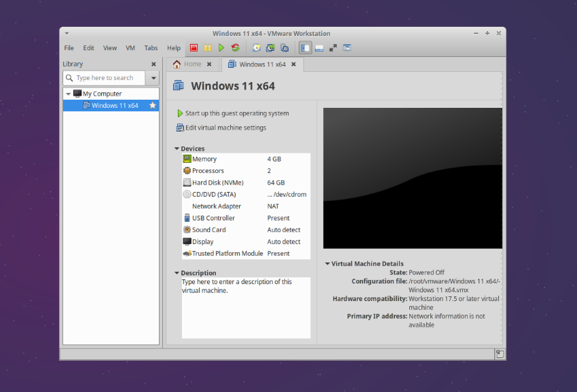Click the Revert to snapshot toolbar icon
The image size is (577, 392).
270,48
